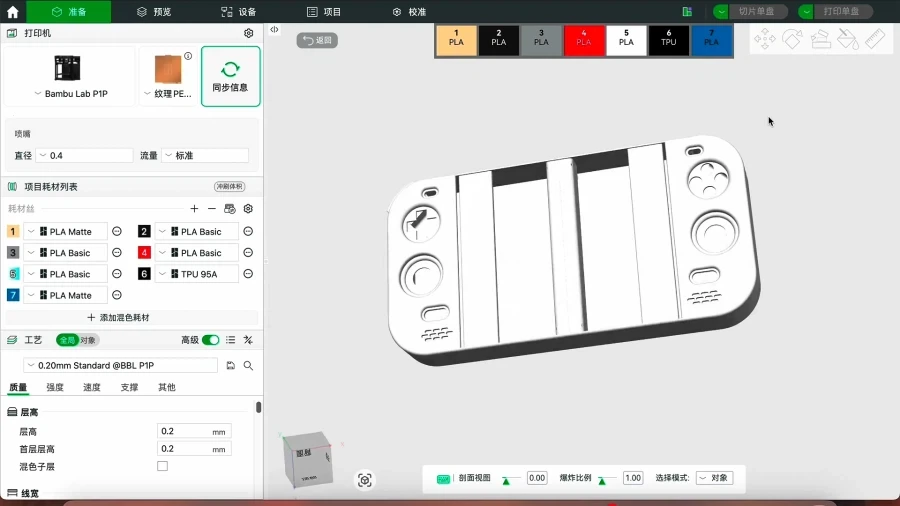Click the 添加混色耗材 button

118,317
